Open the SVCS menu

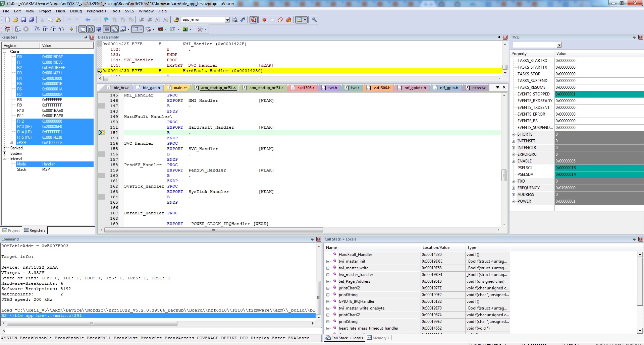[129, 11]
